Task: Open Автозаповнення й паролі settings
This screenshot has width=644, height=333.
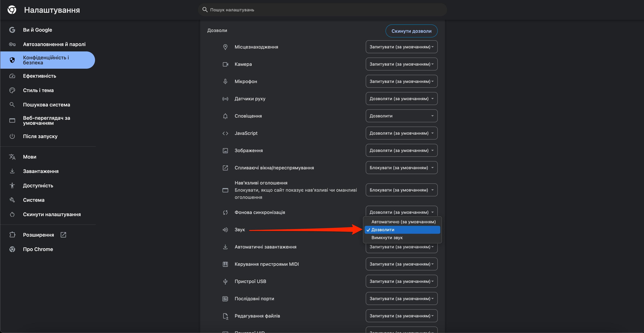Action: point(48,44)
